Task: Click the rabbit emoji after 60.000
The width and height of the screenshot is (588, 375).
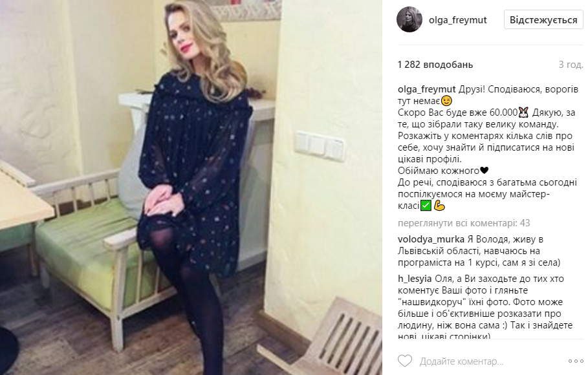Action: (x=523, y=112)
